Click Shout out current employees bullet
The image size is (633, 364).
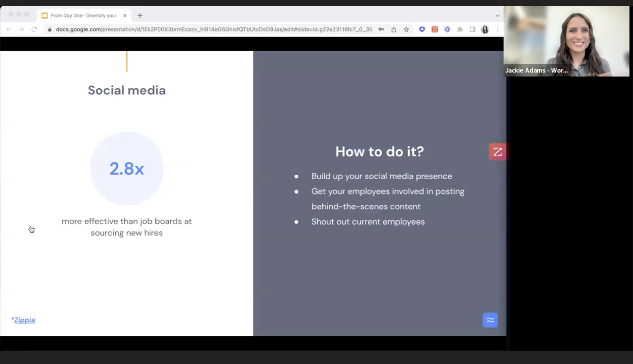coord(368,222)
